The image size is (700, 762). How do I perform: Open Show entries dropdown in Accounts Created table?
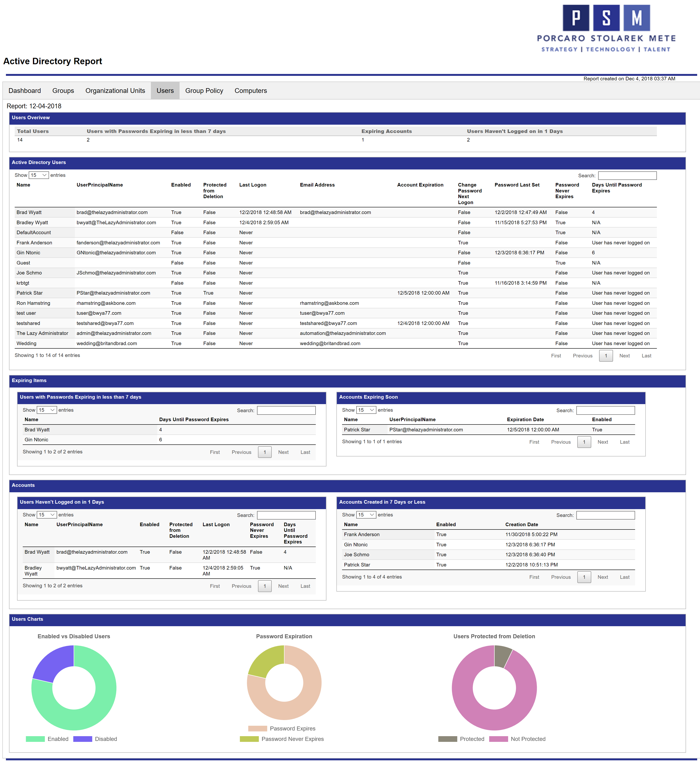pyautogui.click(x=366, y=515)
